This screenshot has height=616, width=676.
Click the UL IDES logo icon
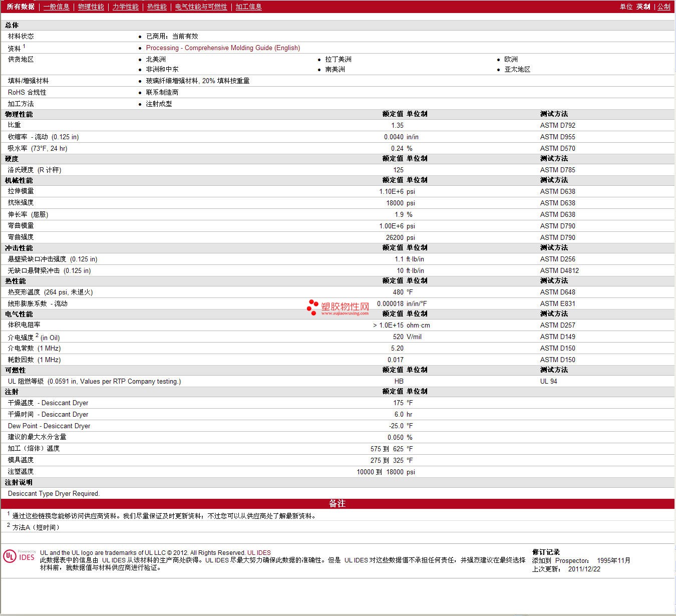pyautogui.click(x=19, y=556)
